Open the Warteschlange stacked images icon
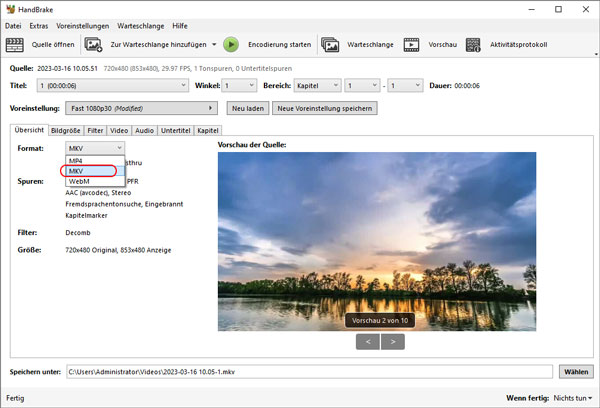Screen dimensions: 600x408 tap(330, 45)
